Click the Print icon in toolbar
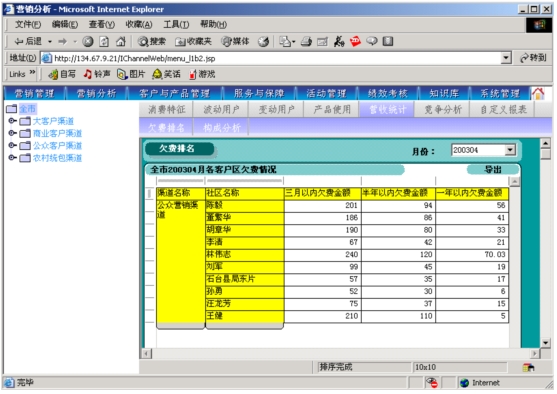Screen dimensions: 557x394 click(306, 42)
